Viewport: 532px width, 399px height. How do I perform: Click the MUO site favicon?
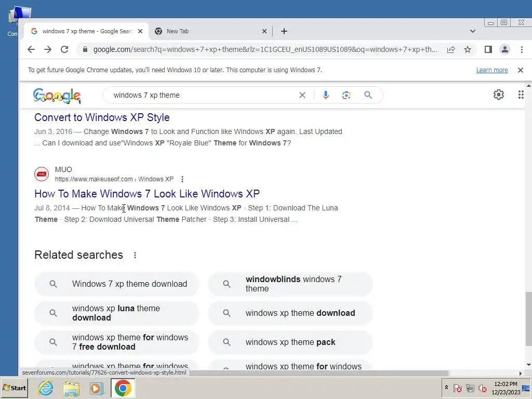click(x=42, y=174)
